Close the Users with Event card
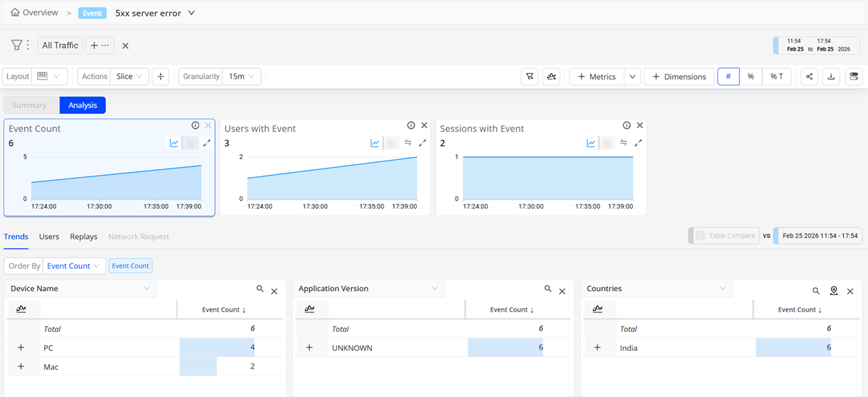The height and width of the screenshot is (397, 868). tap(424, 125)
